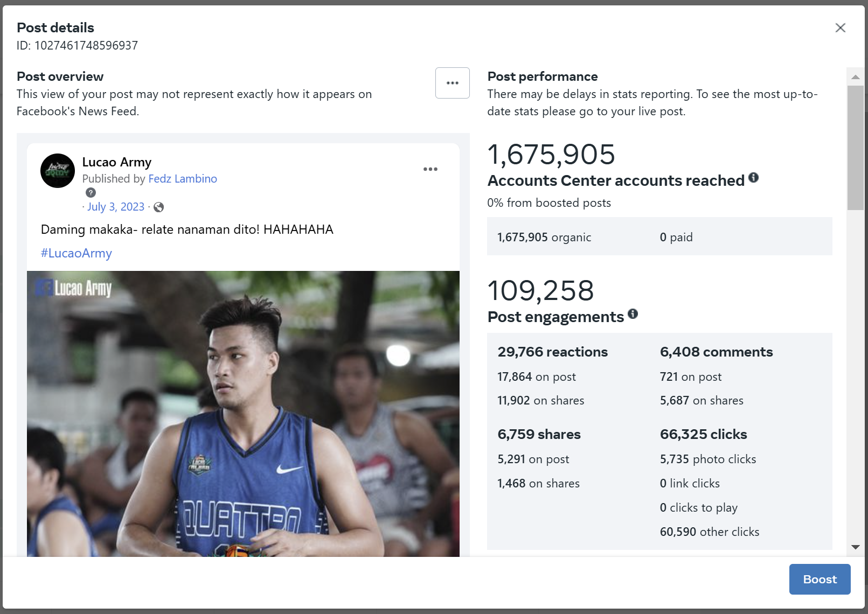868x614 pixels.
Task: Click the public globe privacy icon
Action: [158, 207]
